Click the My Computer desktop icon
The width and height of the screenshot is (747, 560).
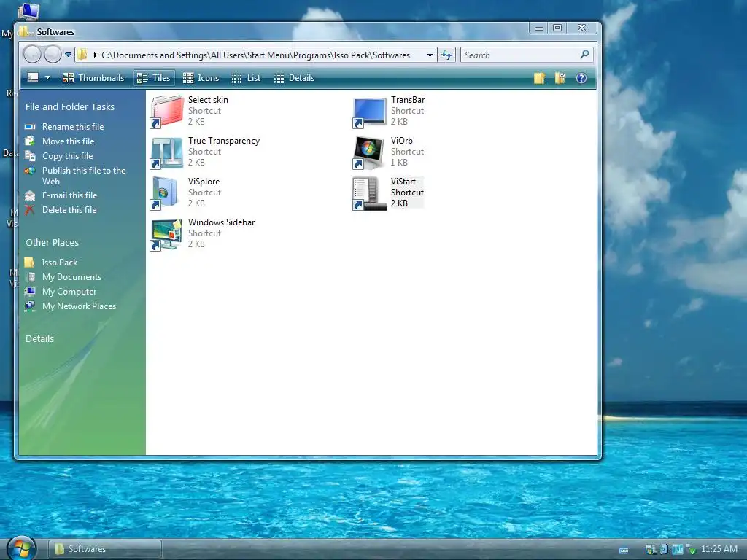click(x=28, y=10)
